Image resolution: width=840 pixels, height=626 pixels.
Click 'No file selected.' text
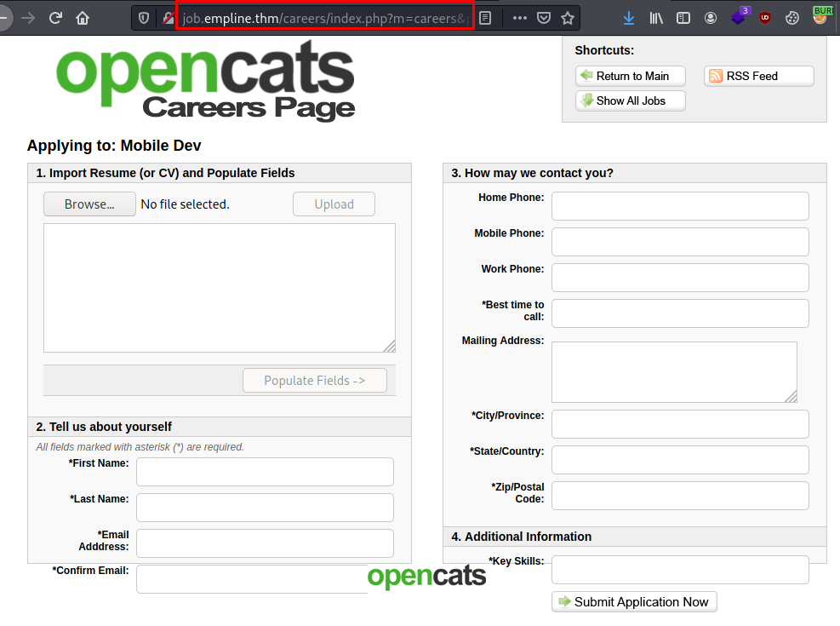pyautogui.click(x=185, y=204)
